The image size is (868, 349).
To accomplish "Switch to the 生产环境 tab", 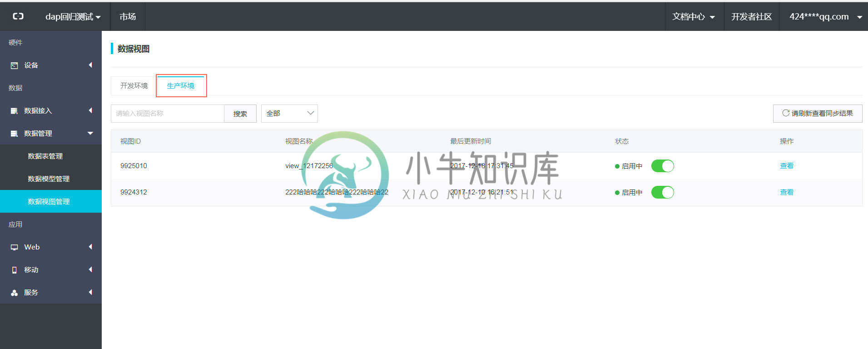I will 181,86.
